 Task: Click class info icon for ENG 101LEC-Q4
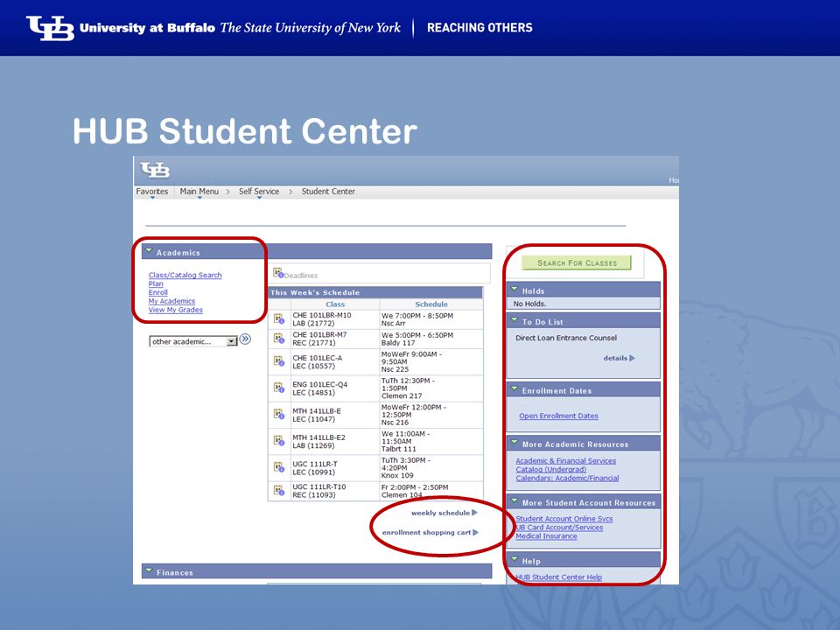(279, 388)
